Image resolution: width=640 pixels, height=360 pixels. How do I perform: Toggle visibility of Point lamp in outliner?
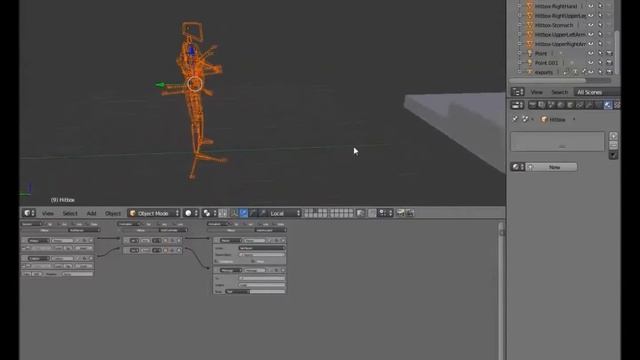pyautogui.click(x=591, y=53)
